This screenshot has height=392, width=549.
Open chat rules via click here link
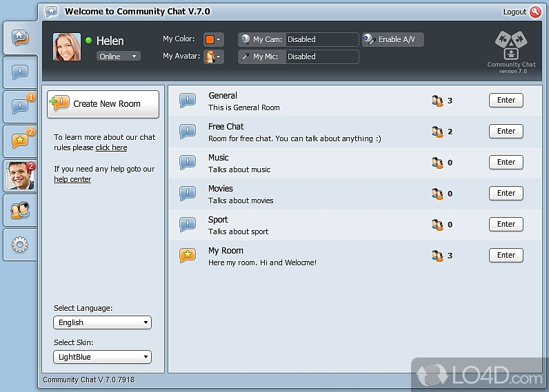pos(111,147)
